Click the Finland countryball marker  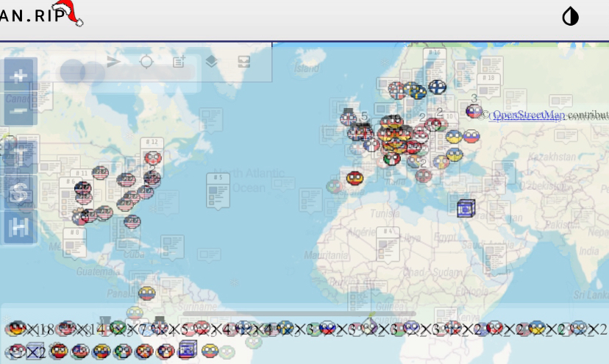[x=438, y=87]
